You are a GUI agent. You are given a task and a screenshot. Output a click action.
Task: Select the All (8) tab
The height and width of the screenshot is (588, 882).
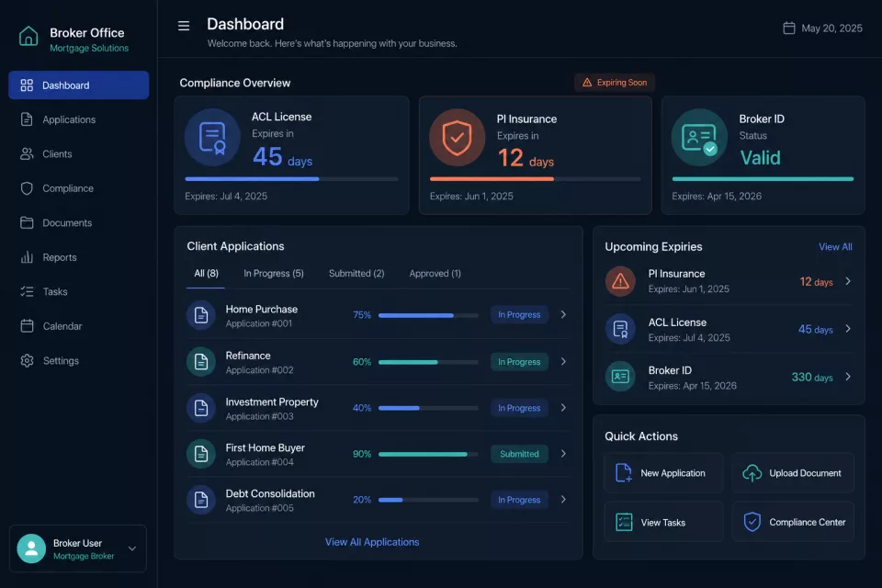[x=206, y=274]
